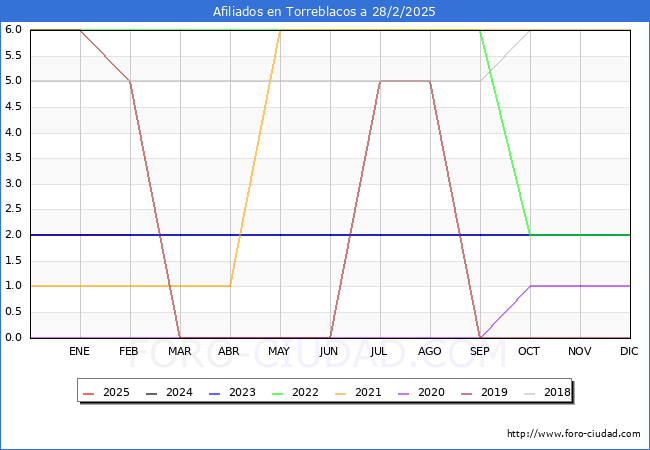This screenshot has height=450, width=650.
Task: Click the 6.0 y-axis value
Action: click(13, 30)
